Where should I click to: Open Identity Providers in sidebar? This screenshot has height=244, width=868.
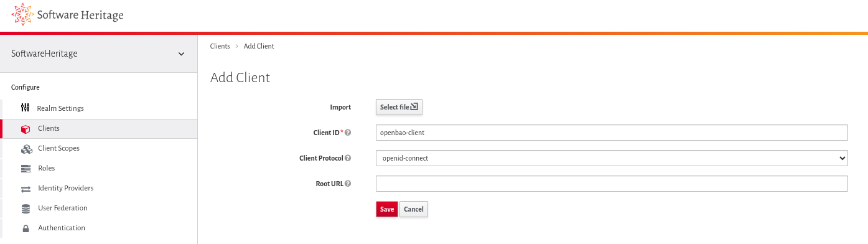(x=99, y=188)
